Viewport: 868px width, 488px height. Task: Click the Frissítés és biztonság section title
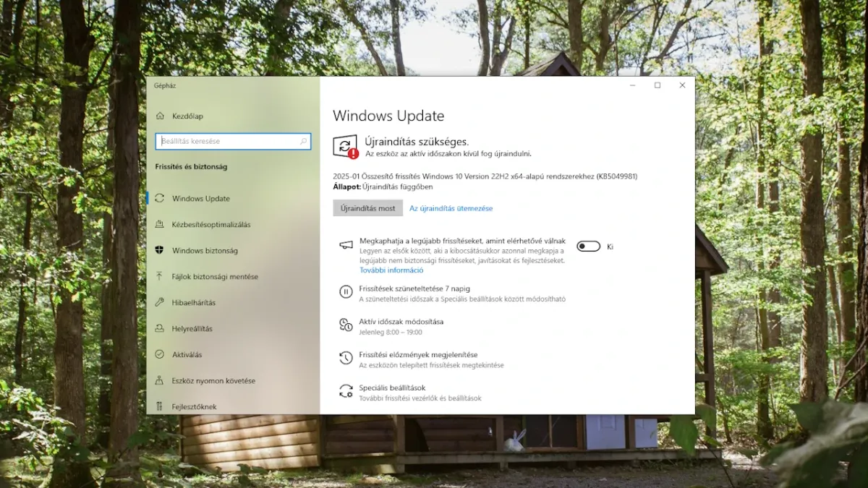pos(191,166)
